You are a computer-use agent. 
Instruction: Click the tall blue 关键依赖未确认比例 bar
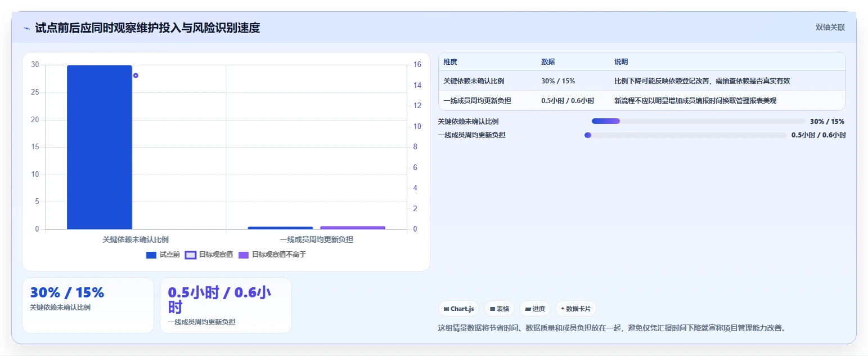coord(100,147)
